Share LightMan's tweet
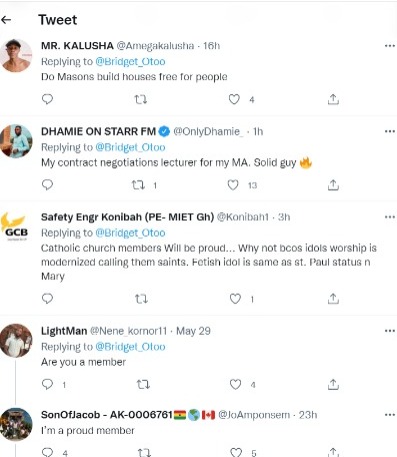Viewport: 397px width, 457px height. (x=333, y=384)
